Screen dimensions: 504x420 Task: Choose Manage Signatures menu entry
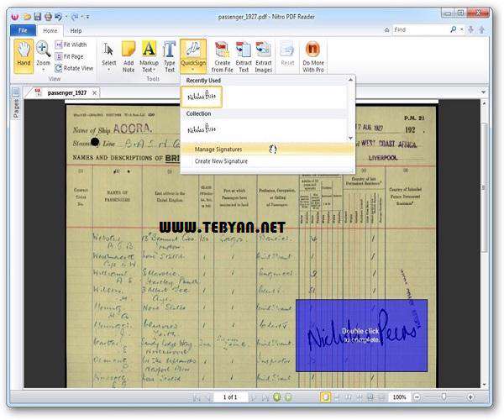point(267,150)
